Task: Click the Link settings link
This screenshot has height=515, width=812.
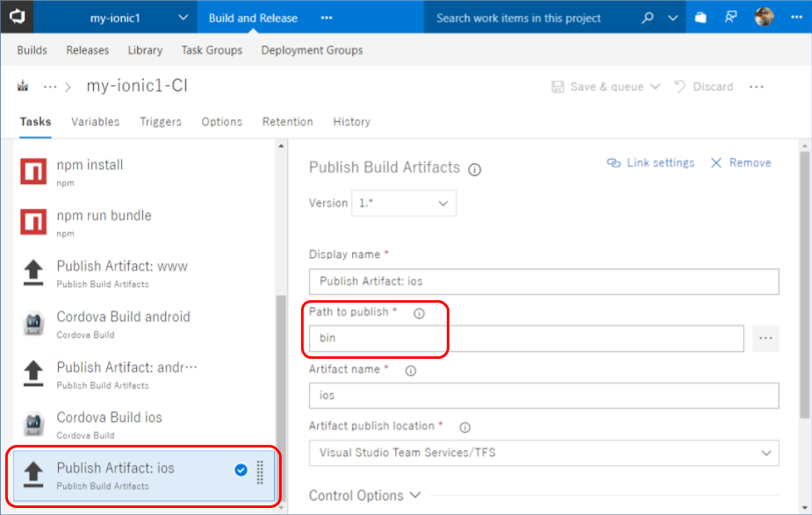Action: point(650,163)
